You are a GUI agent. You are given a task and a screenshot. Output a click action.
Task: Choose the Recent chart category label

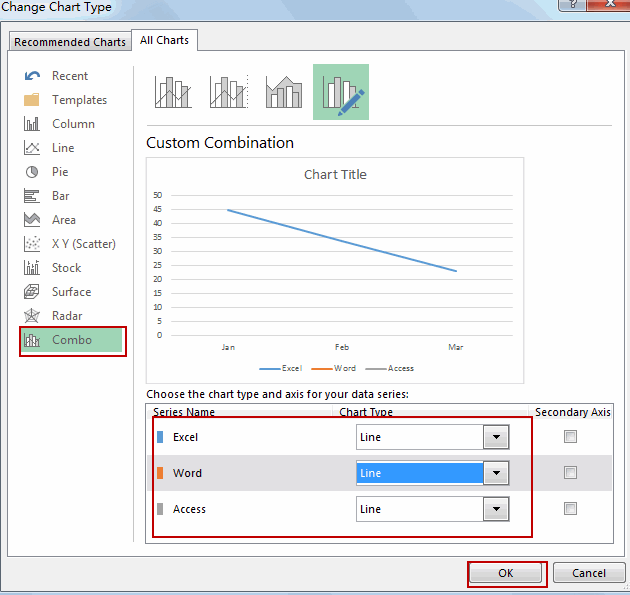coord(70,76)
